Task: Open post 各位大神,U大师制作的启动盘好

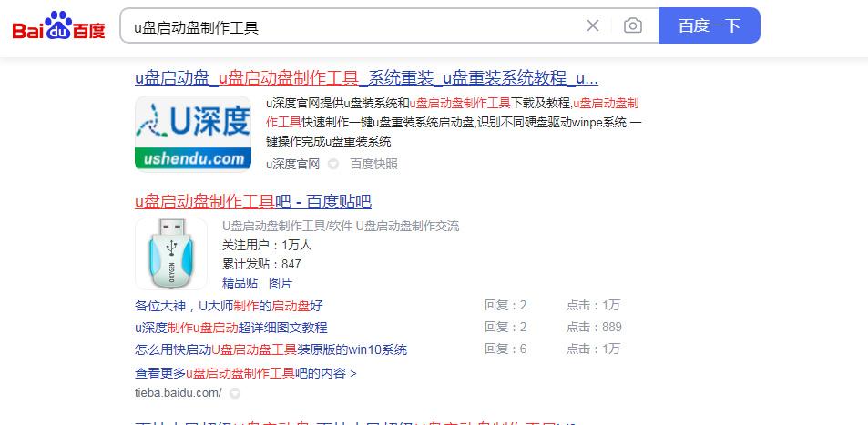Action: coord(229,306)
